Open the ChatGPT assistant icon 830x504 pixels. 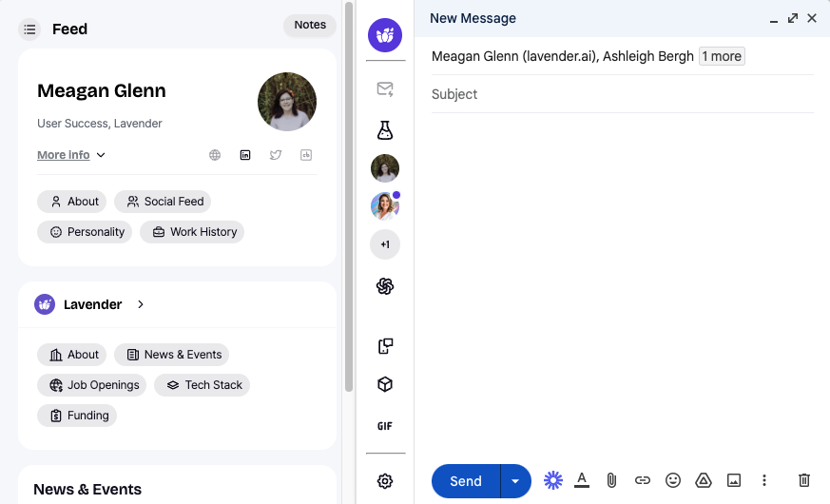click(x=385, y=286)
